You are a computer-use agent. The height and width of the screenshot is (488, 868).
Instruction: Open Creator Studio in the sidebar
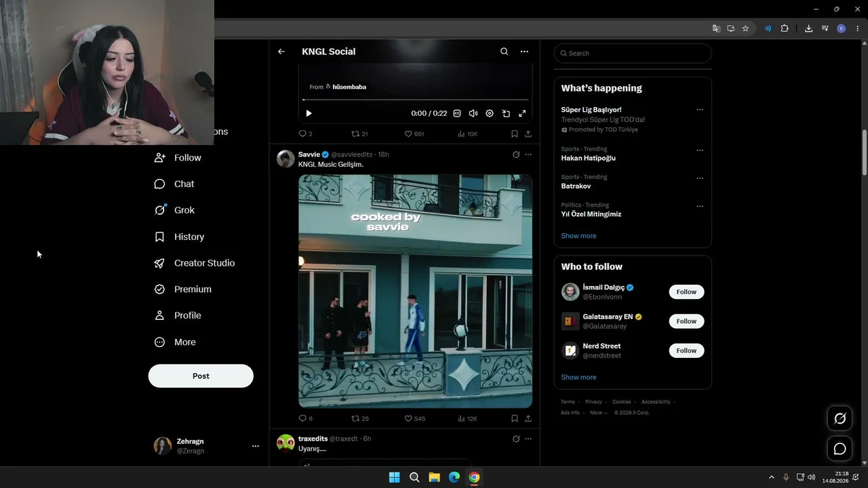tap(195, 263)
